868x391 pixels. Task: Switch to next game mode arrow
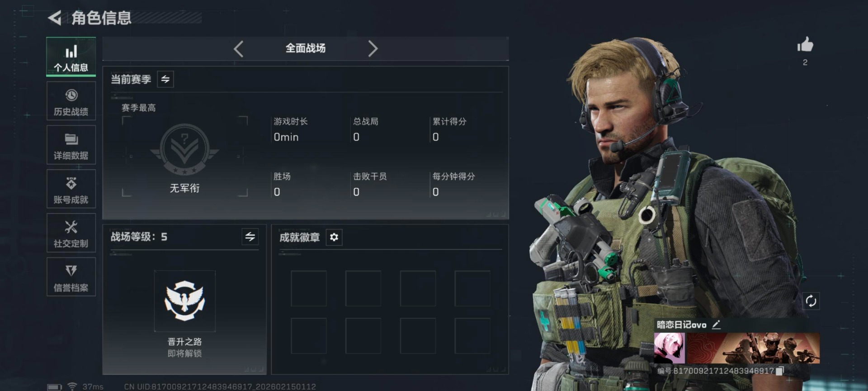click(x=373, y=48)
